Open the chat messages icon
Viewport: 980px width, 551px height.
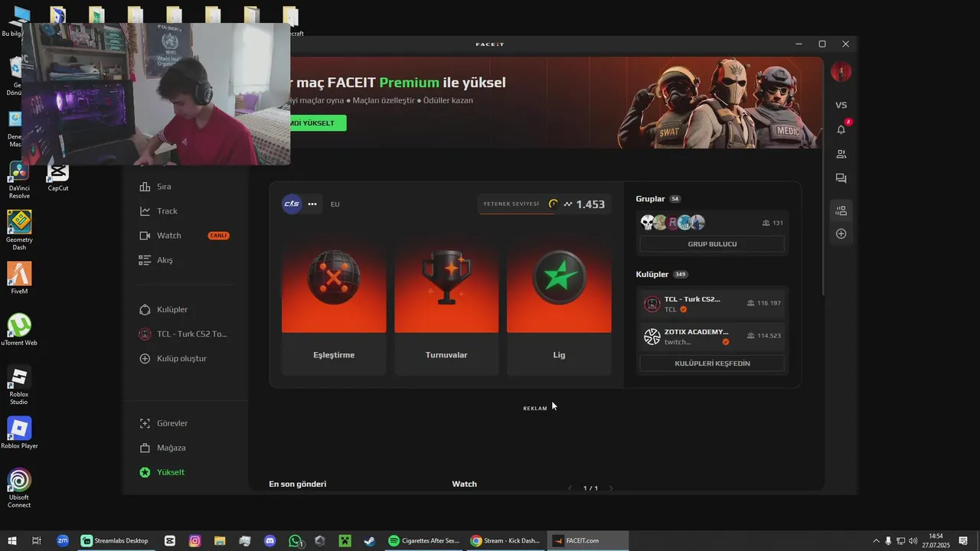point(841,178)
